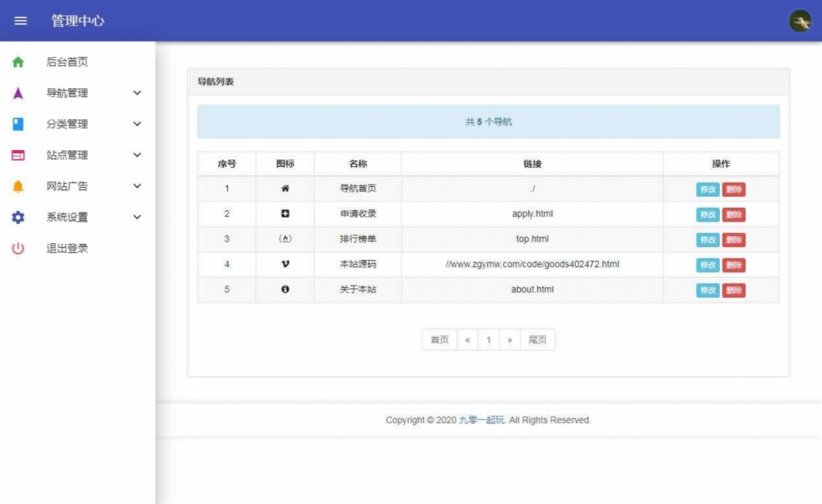Click the zgymw.com goods402472 link cell
822x504 pixels.
tap(532, 264)
